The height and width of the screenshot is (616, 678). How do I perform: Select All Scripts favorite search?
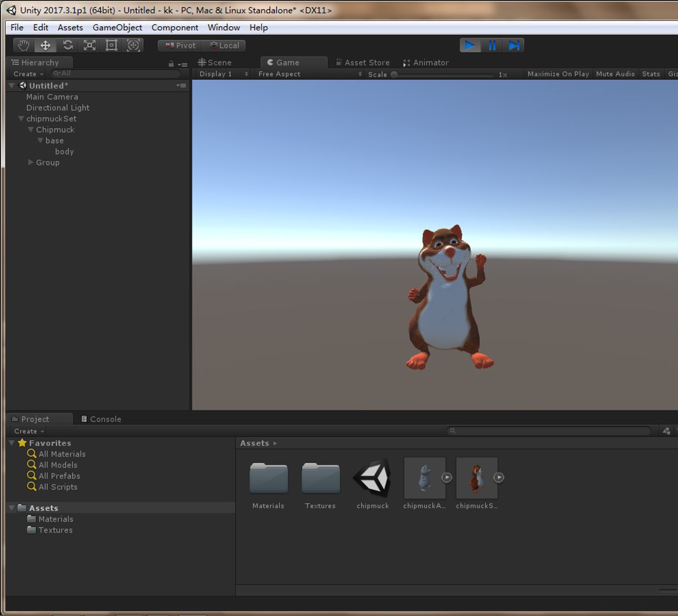pos(53,487)
